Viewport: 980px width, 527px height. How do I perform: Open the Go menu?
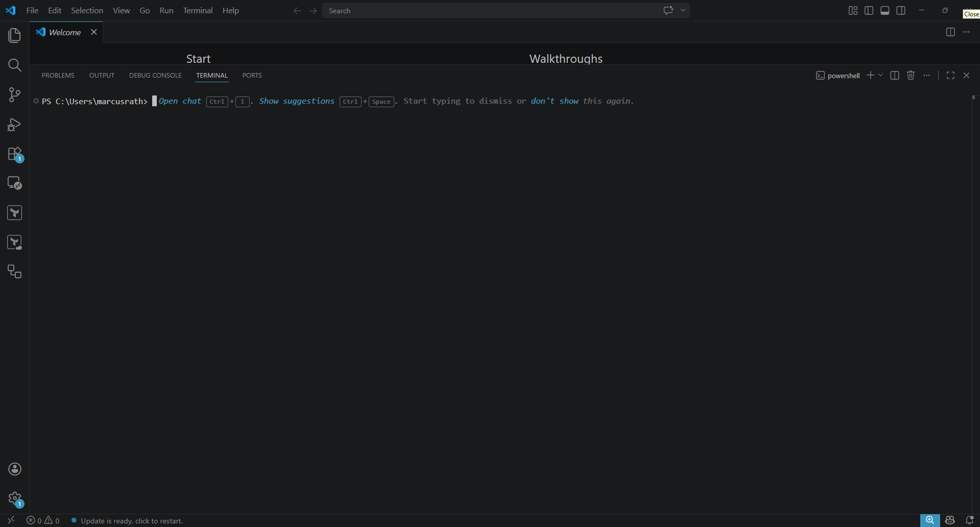point(145,10)
